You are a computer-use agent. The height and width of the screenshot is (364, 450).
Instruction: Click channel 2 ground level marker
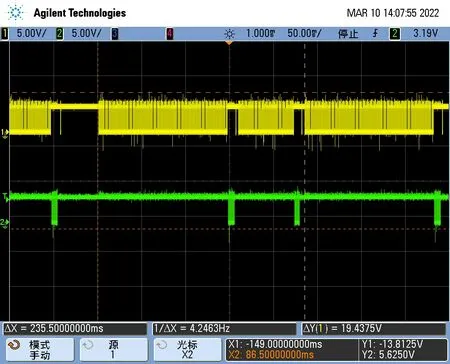(x=5, y=222)
